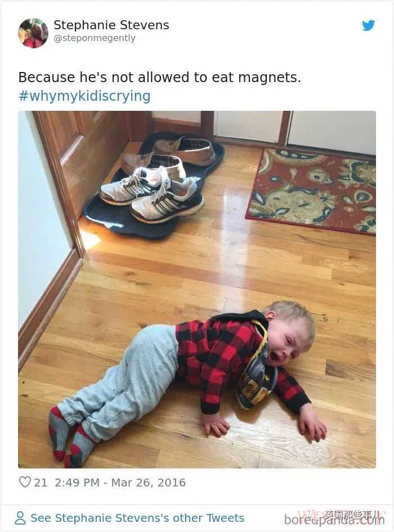
Task: Click the Twitter bird logo icon
Action: [x=368, y=25]
